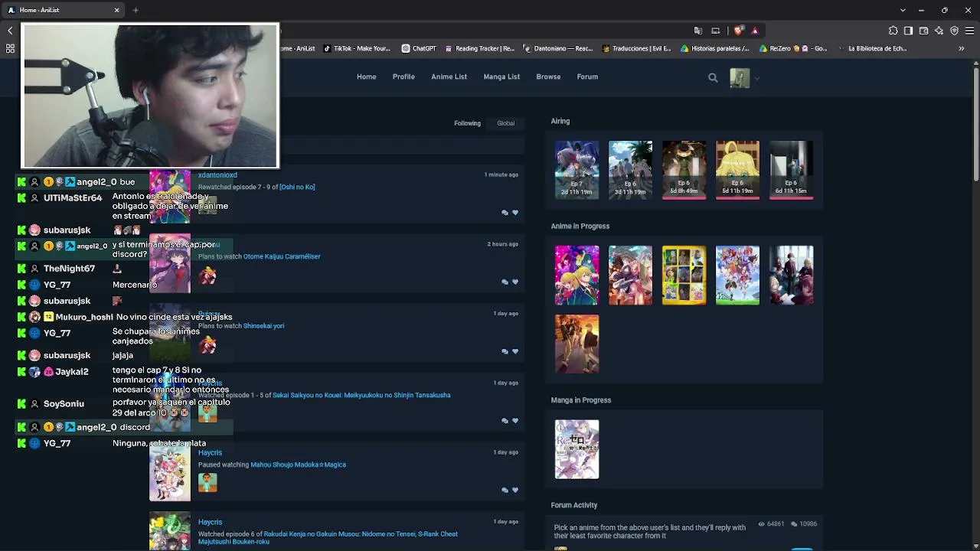Open the Otome Kaijuu Caraméliser link
Screen dimensions: 980x551
pos(282,256)
